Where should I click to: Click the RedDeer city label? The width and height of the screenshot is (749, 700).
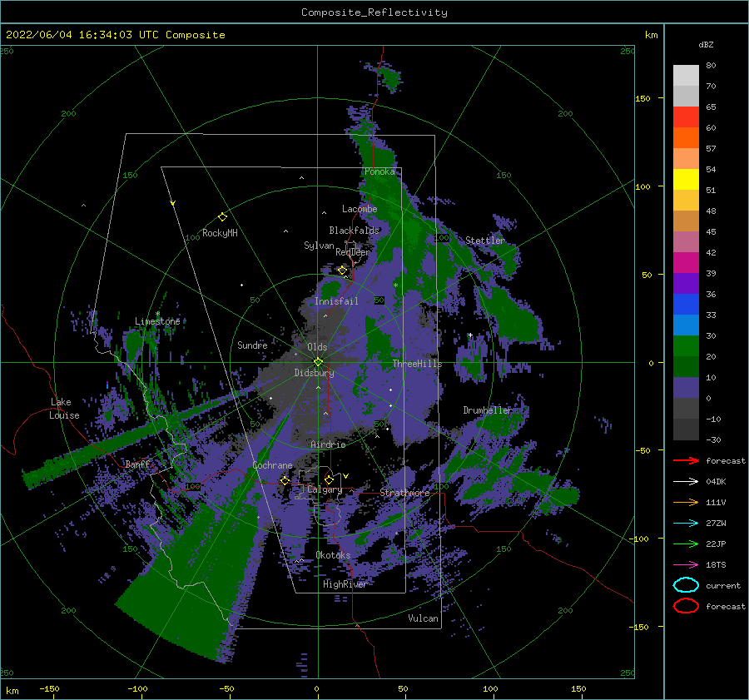(353, 252)
